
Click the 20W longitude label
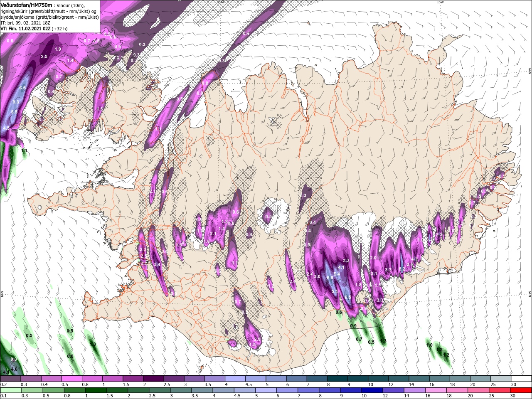tap(221, 2)
